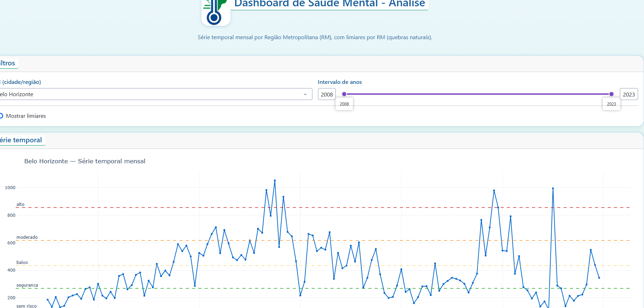
Task: Click the Mostrar limiares label text
Action: tap(26, 116)
